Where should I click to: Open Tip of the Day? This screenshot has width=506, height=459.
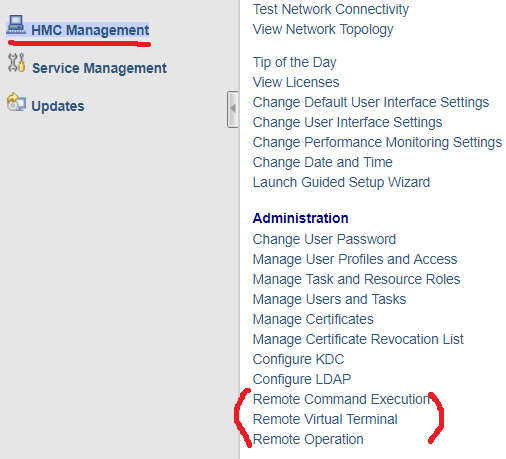coord(295,62)
